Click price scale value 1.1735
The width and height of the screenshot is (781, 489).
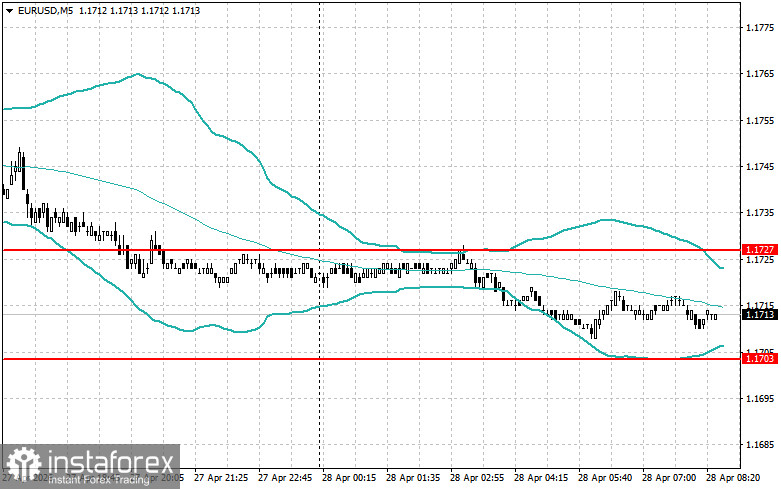pyautogui.click(x=760, y=213)
